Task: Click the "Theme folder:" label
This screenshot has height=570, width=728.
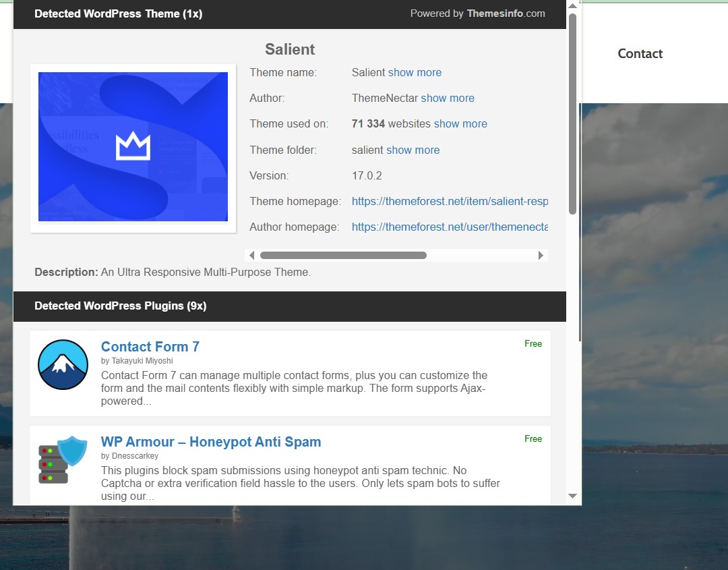Action: (x=283, y=150)
